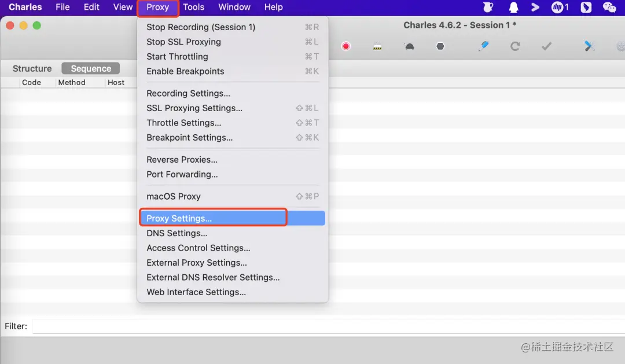Open SSL Proxying Settings...
The height and width of the screenshot is (364, 625).
(233, 108)
